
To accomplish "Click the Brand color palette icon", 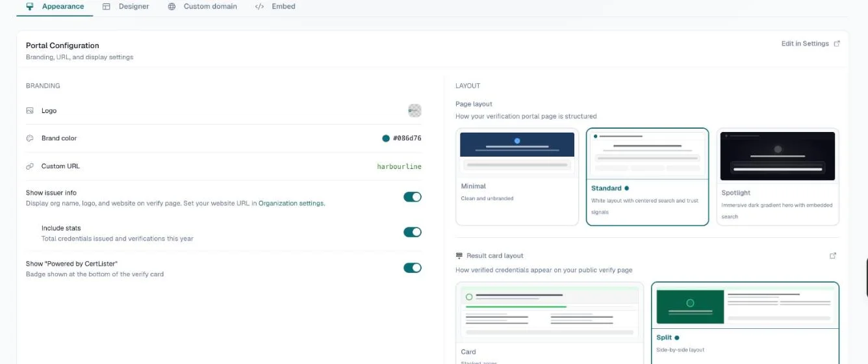I will click(30, 138).
